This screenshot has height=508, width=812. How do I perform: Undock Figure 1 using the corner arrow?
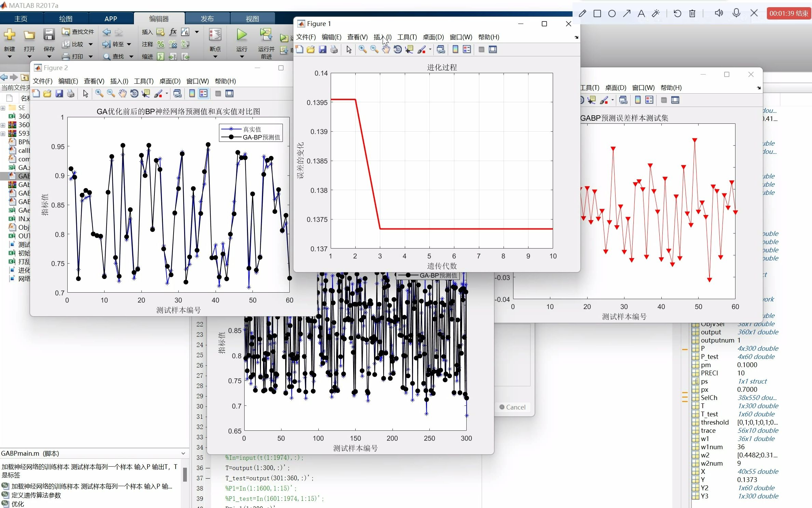pyautogui.click(x=576, y=37)
